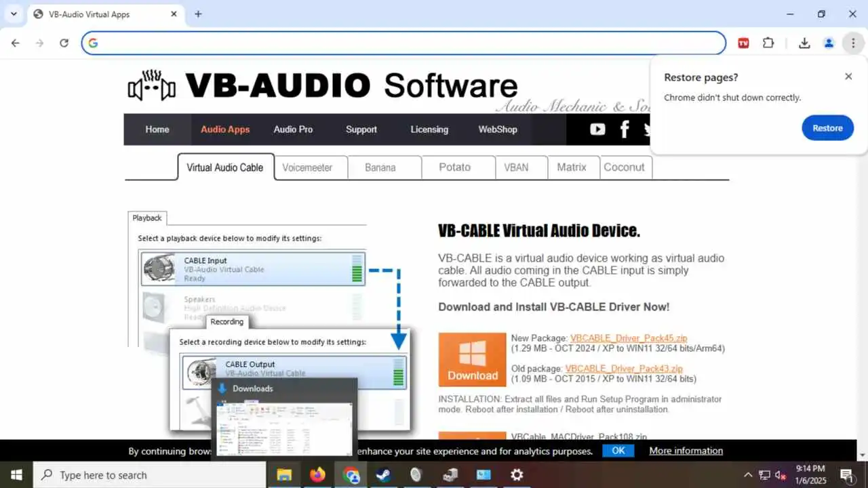868x488 pixels.
Task: Dismiss the Restore pages popup
Action: (x=848, y=77)
